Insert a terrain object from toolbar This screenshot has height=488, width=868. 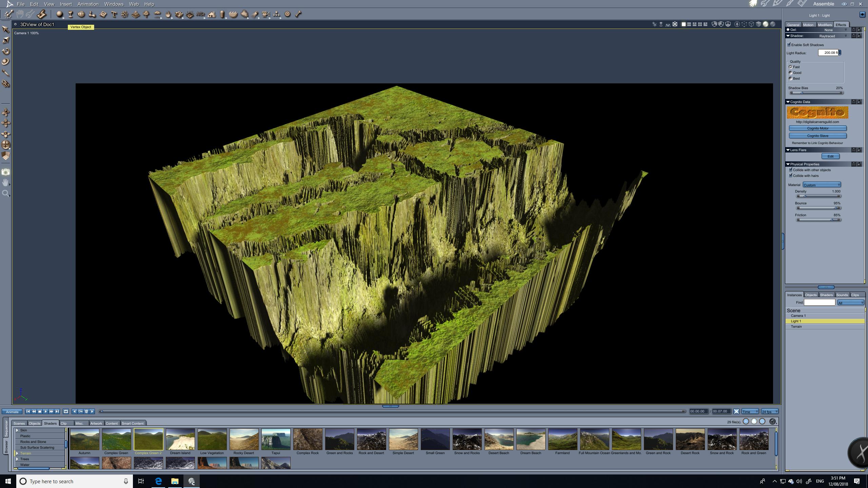135,14
